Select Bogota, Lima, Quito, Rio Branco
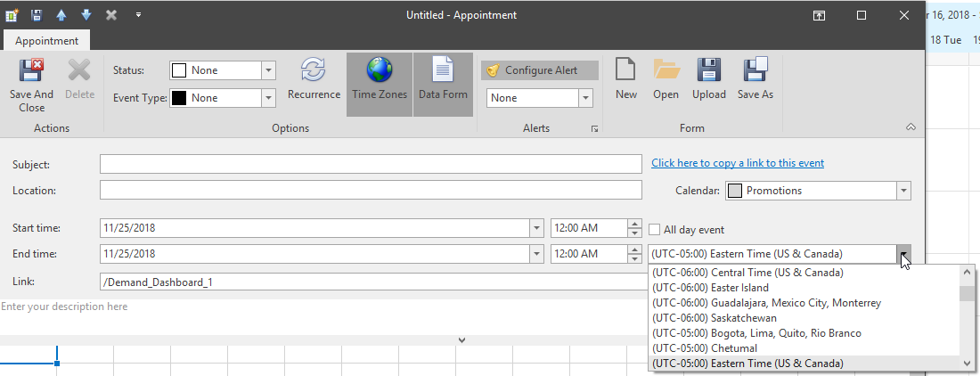Viewport: 980px width, 376px height. click(804, 333)
